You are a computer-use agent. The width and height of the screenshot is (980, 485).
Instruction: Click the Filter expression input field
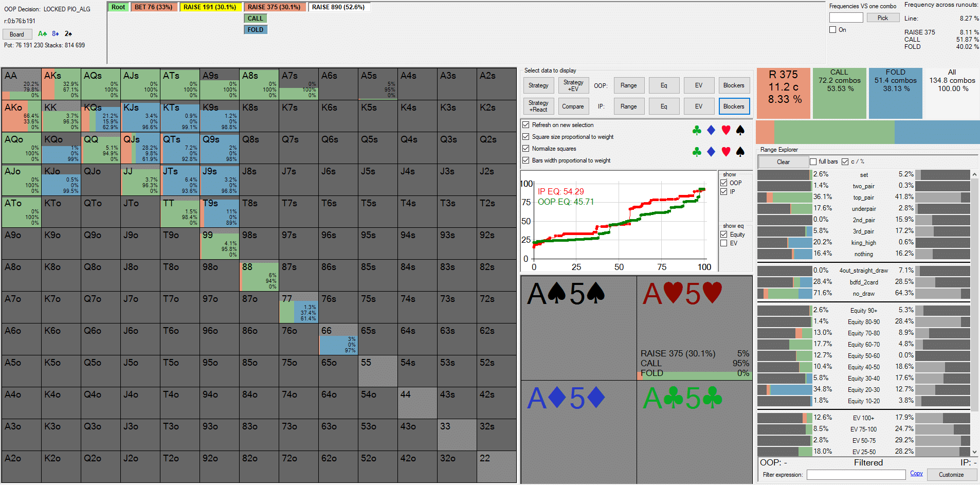coord(856,475)
